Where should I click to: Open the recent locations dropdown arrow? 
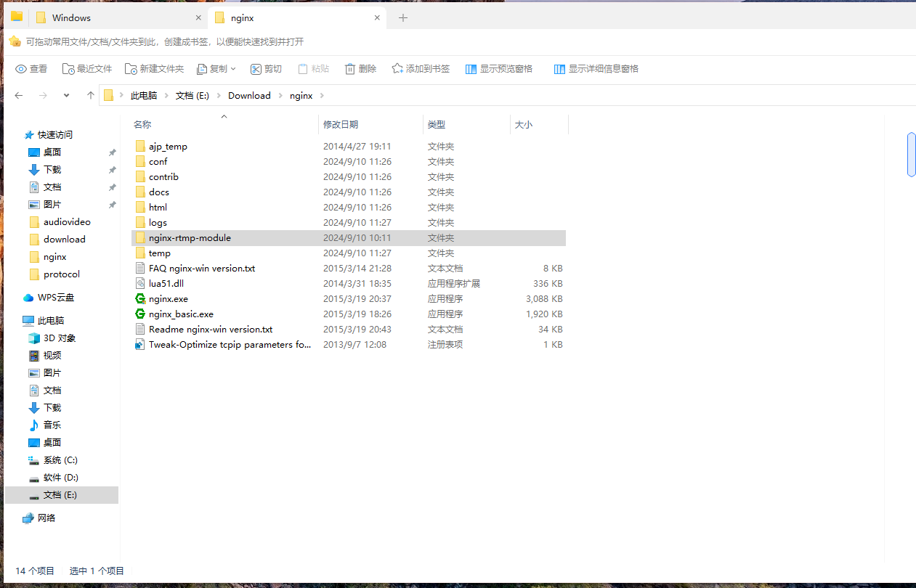coord(66,95)
